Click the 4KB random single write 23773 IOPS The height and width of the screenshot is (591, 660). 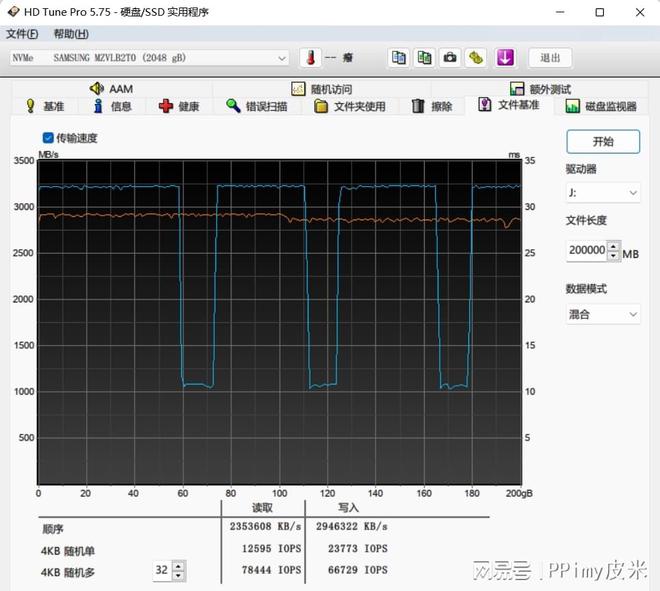pyautogui.click(x=358, y=548)
